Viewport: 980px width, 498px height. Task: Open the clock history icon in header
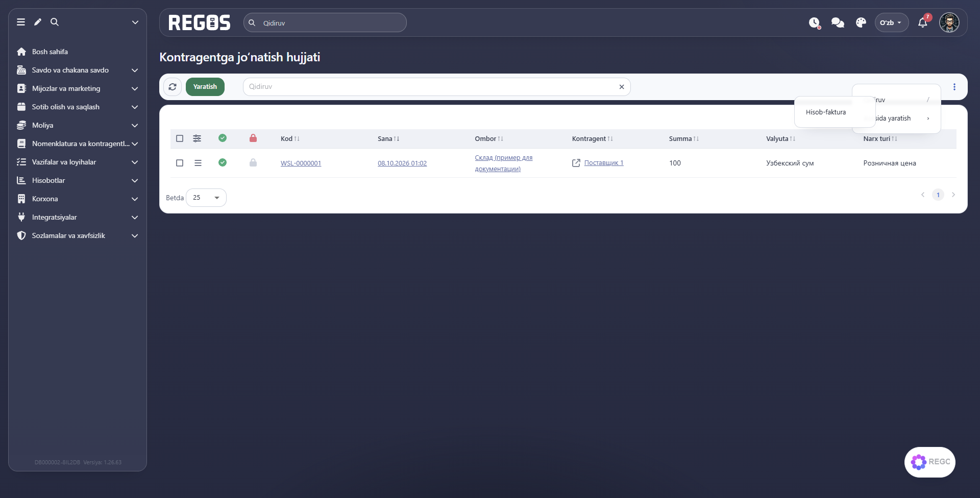[x=815, y=22]
